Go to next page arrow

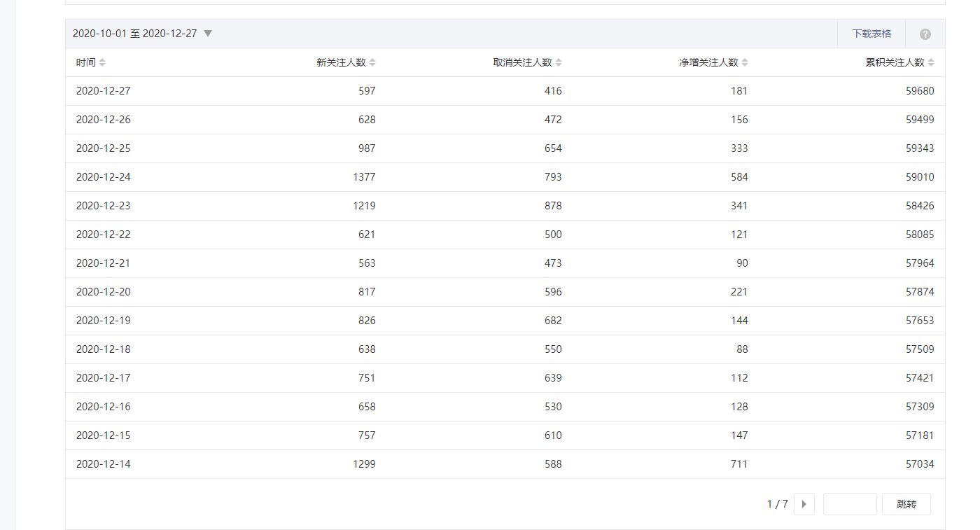coord(804,504)
